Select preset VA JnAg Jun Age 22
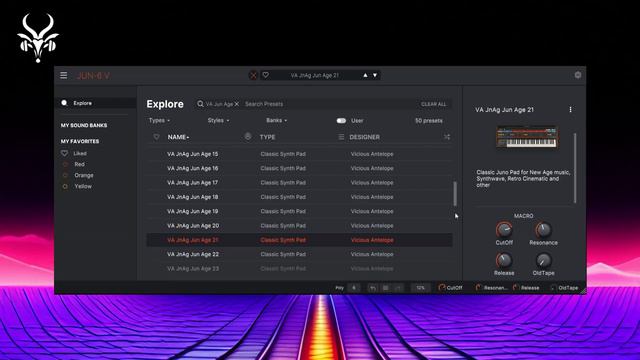The image size is (640, 360). click(x=300, y=254)
